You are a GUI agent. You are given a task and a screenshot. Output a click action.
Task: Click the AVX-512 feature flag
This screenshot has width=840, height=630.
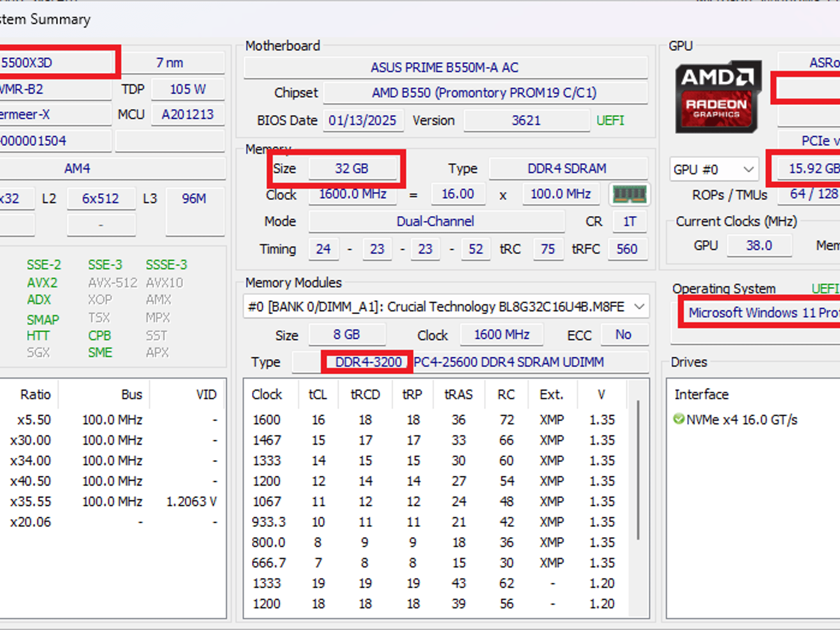[113, 283]
